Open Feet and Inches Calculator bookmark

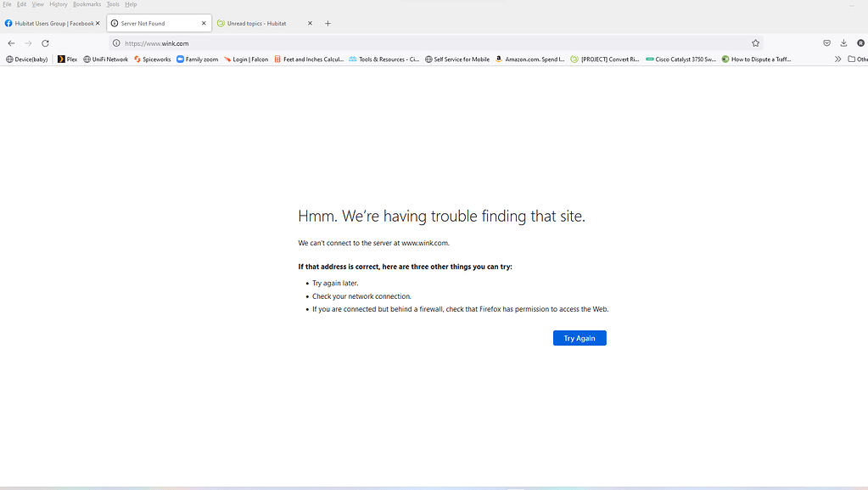coord(309,59)
